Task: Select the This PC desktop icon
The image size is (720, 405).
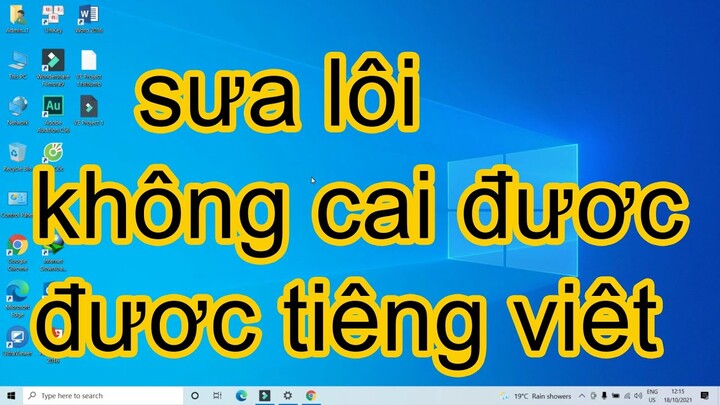Action: (x=17, y=62)
